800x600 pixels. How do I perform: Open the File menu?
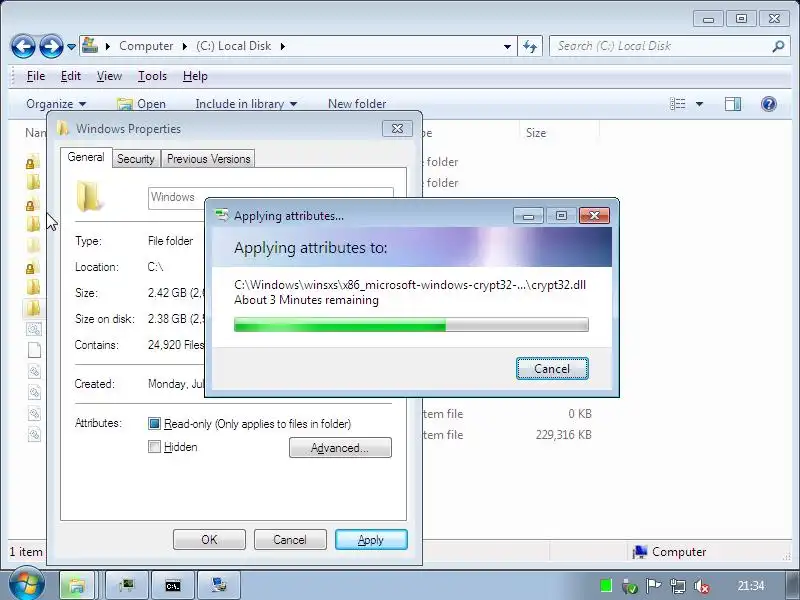(36, 76)
